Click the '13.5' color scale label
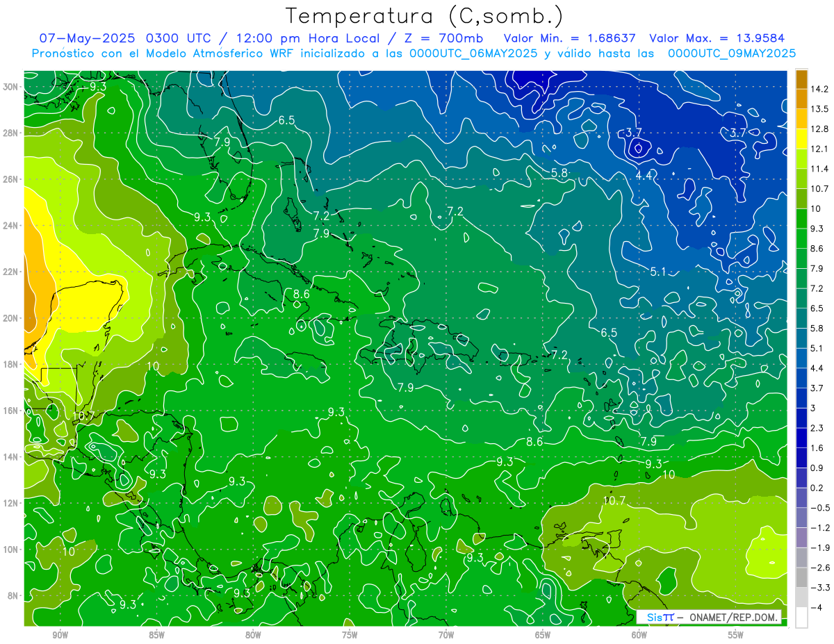This screenshot has width=834, height=644. point(821,109)
